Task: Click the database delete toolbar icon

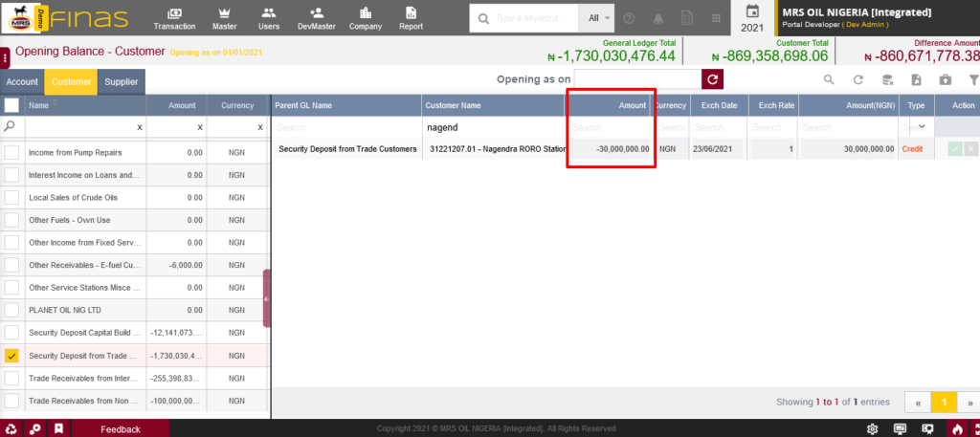Action: tap(887, 80)
